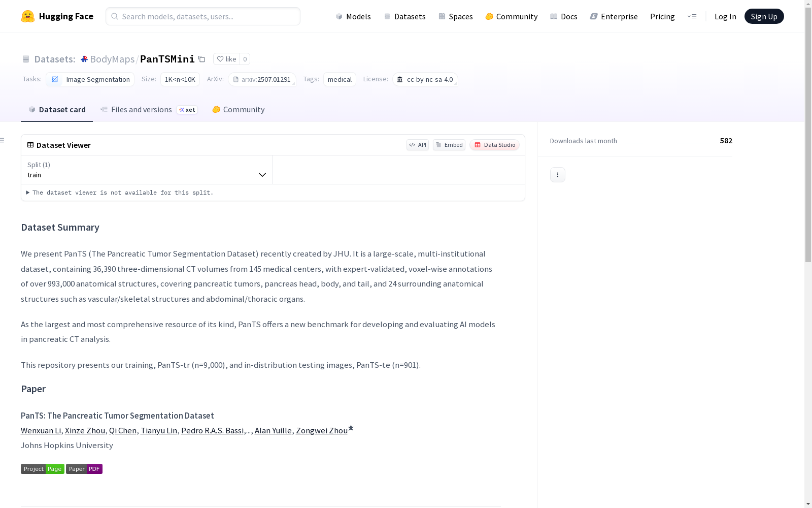The width and height of the screenshot is (812, 508).
Task: Copy the dataset name with the copy icon
Action: 201,59
